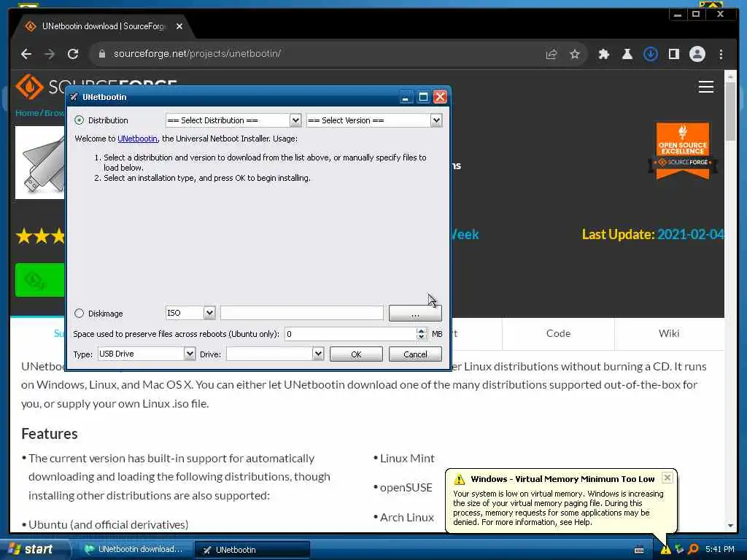Bookmark this page with star icon
The image size is (747, 560).
click(575, 54)
